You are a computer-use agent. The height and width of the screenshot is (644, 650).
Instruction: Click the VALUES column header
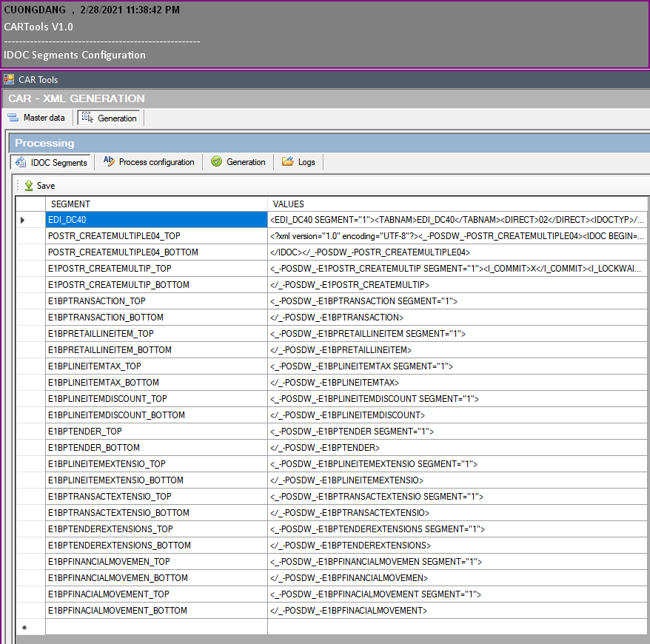click(289, 204)
